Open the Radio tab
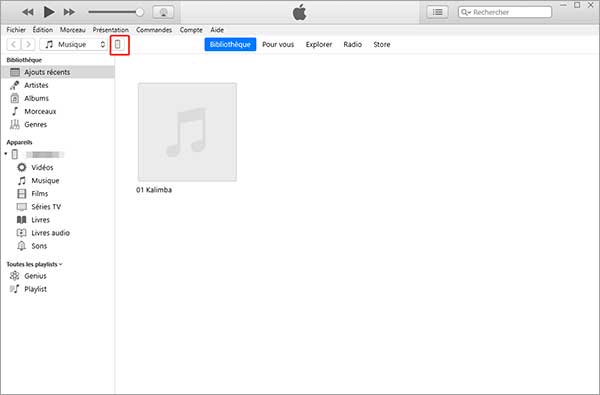This screenshot has width=600, height=395. point(352,44)
